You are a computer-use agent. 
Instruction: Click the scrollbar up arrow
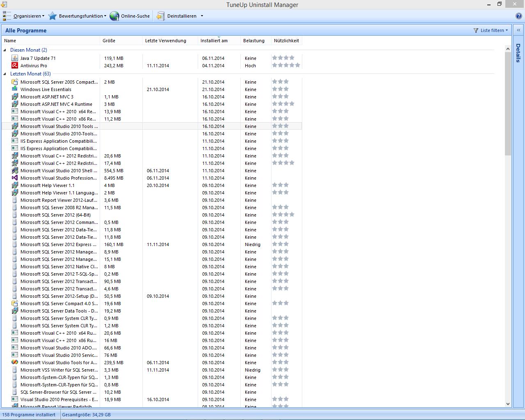coord(508,49)
